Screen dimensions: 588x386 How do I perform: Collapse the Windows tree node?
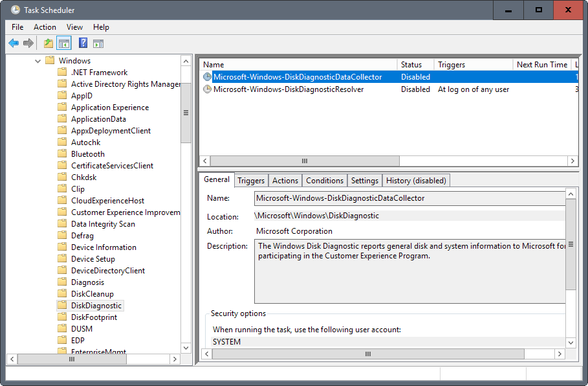pyautogui.click(x=38, y=61)
